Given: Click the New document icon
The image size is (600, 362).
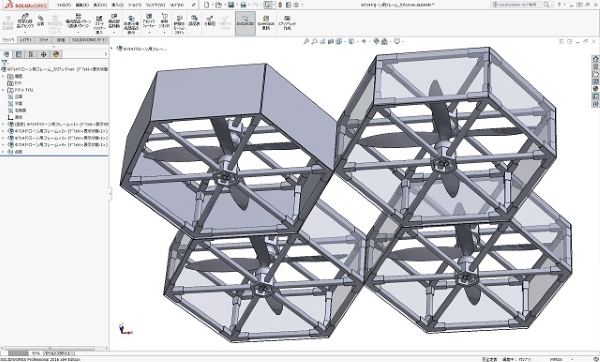Looking at the screenshot, I should tap(207, 5).
